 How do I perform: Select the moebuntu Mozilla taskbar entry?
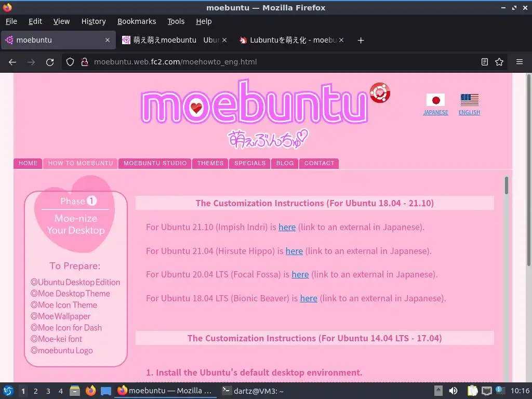[166, 391]
